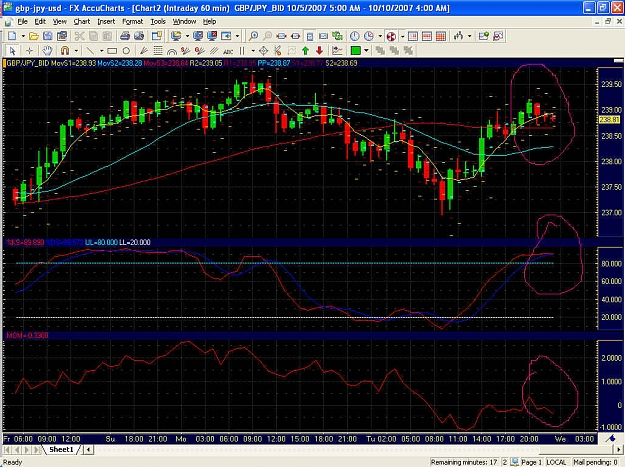This screenshot has width=625, height=467.
Task: Insert a green up arrow marker
Action: click(305, 51)
